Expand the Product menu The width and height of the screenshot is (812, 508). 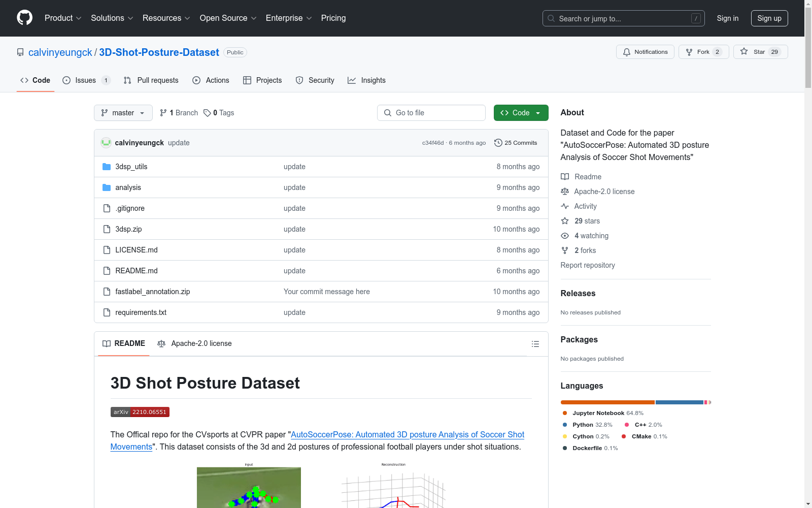pyautogui.click(x=63, y=18)
